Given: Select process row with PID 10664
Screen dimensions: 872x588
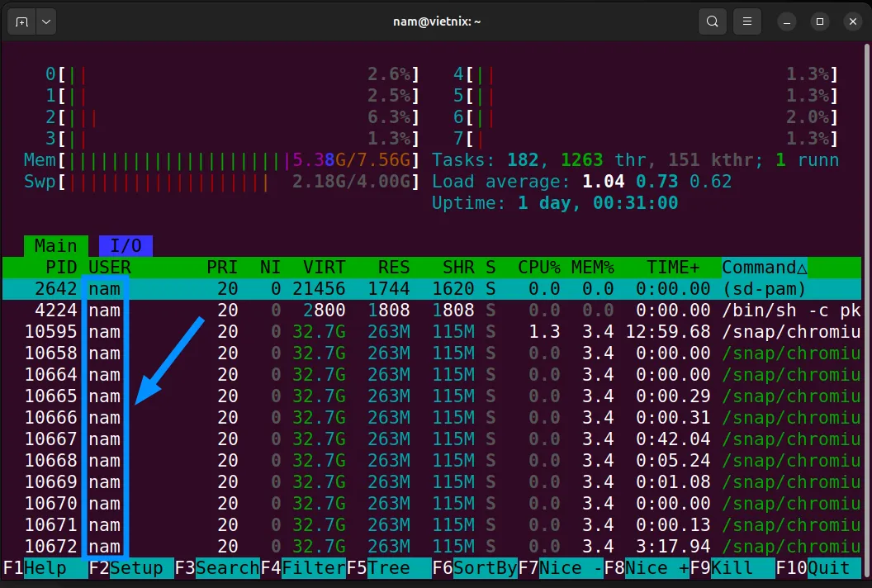Looking at the screenshot, I should click(432, 375).
